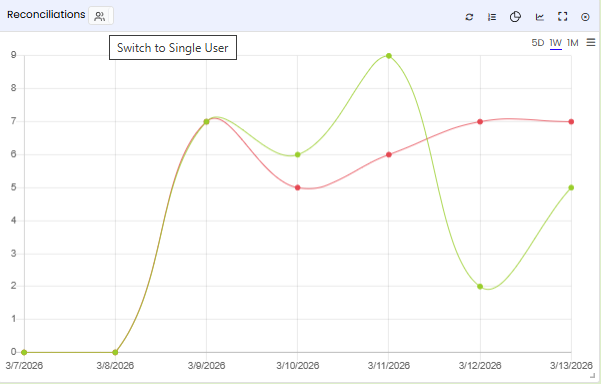Select the 1W time range
Image resolution: width=601 pixels, height=384 pixels.
[555, 43]
